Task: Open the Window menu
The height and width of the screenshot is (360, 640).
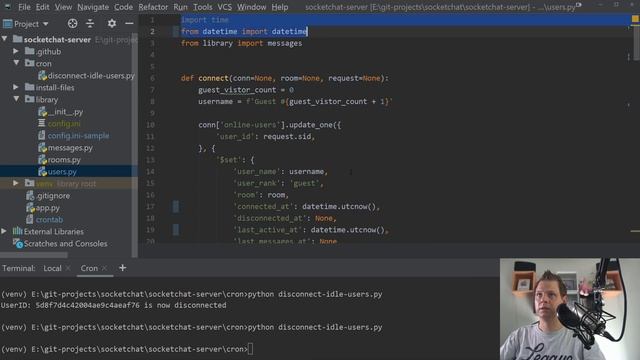Action: (x=251, y=7)
